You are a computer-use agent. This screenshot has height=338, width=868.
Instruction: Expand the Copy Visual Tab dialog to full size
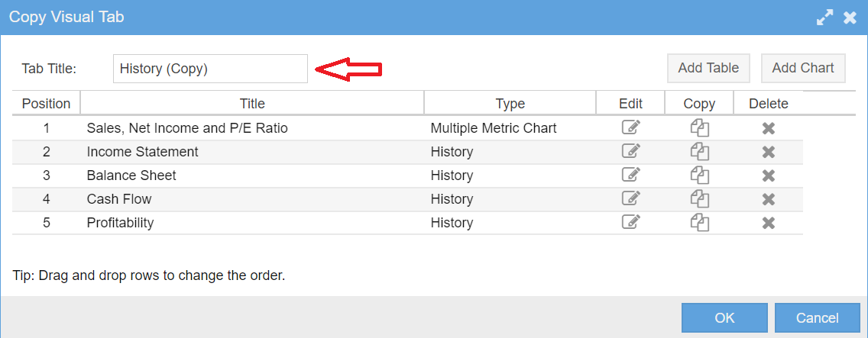click(x=824, y=18)
